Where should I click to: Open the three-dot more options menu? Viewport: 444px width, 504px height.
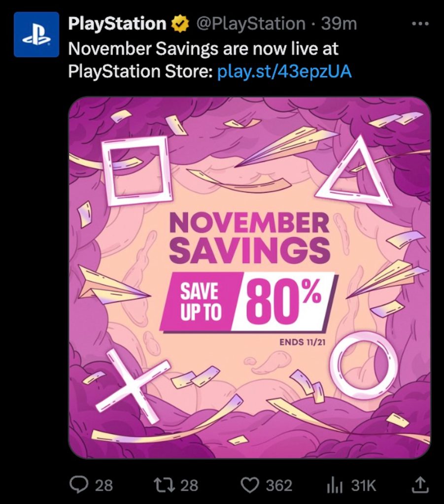coord(420,24)
